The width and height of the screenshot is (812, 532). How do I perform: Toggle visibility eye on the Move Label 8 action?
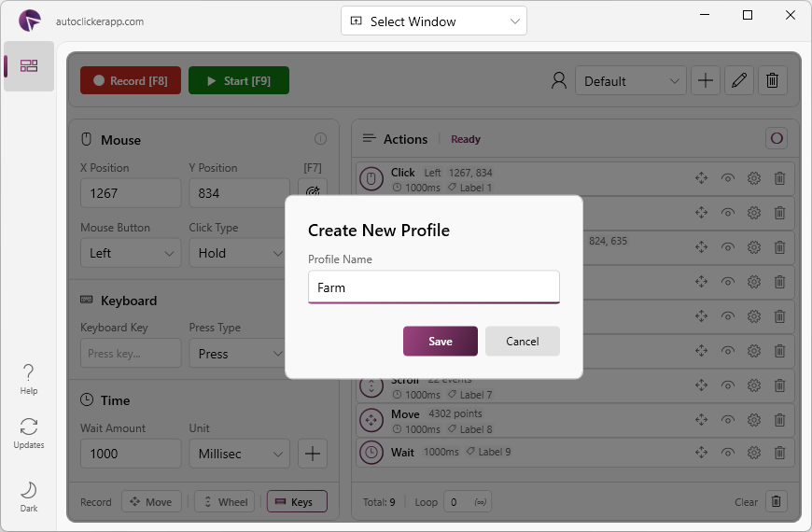pos(728,420)
